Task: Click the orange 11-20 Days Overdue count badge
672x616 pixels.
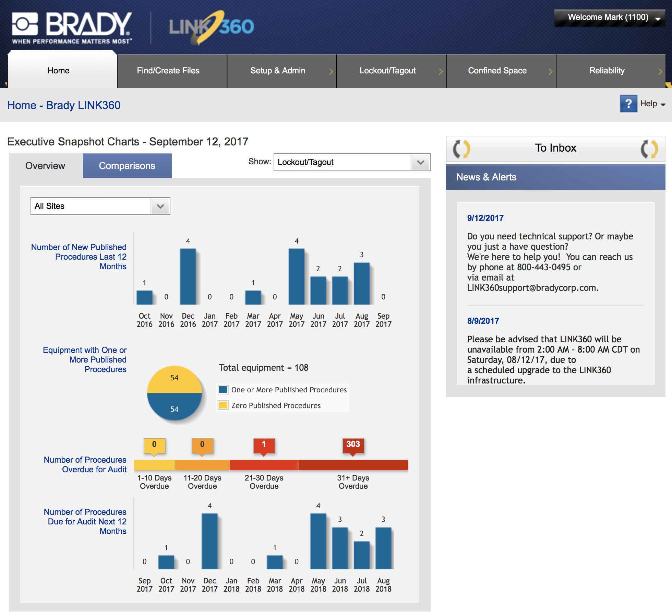Action: (x=202, y=447)
